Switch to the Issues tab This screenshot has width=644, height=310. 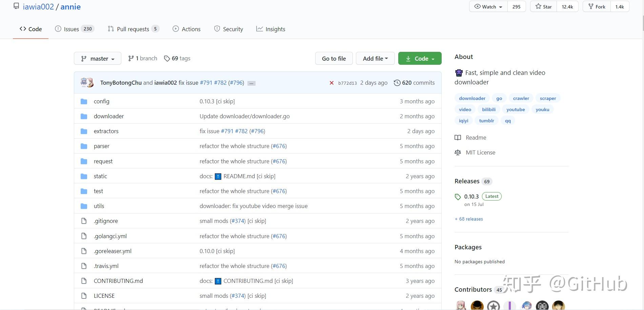tap(71, 29)
